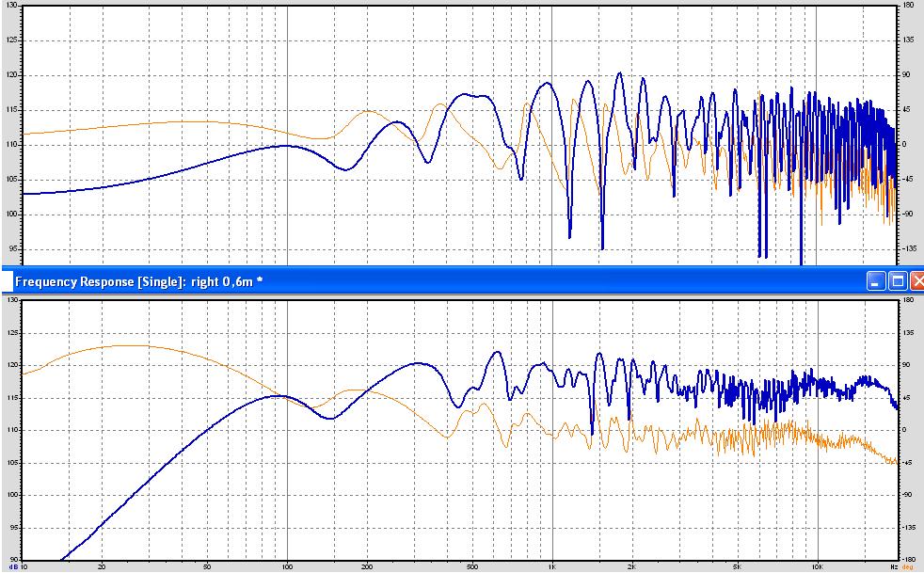Click the 500 Hz frequency label under lower graph
924x573 pixels.
[x=472, y=567]
